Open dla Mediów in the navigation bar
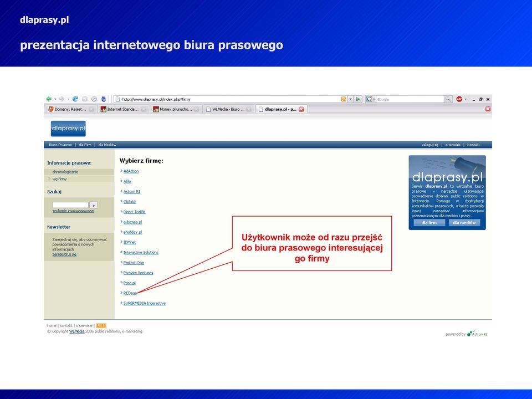This screenshot has width=532, height=399. (x=107, y=145)
